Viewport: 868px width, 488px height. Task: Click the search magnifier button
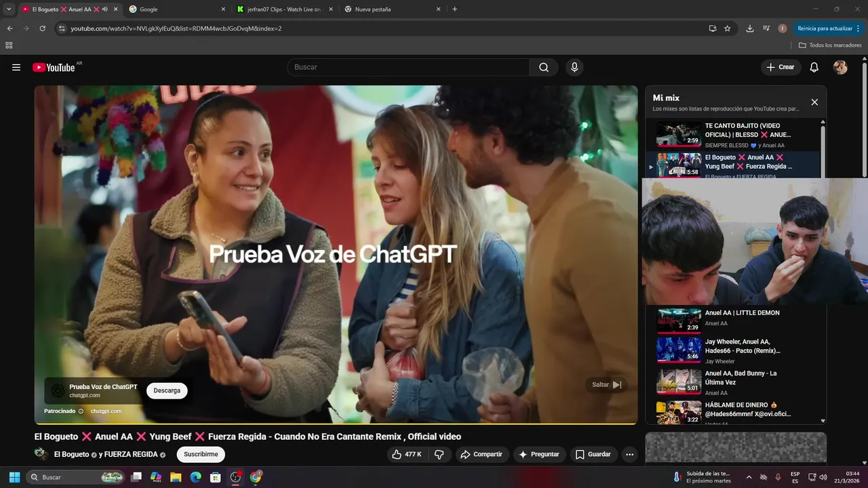coord(544,67)
